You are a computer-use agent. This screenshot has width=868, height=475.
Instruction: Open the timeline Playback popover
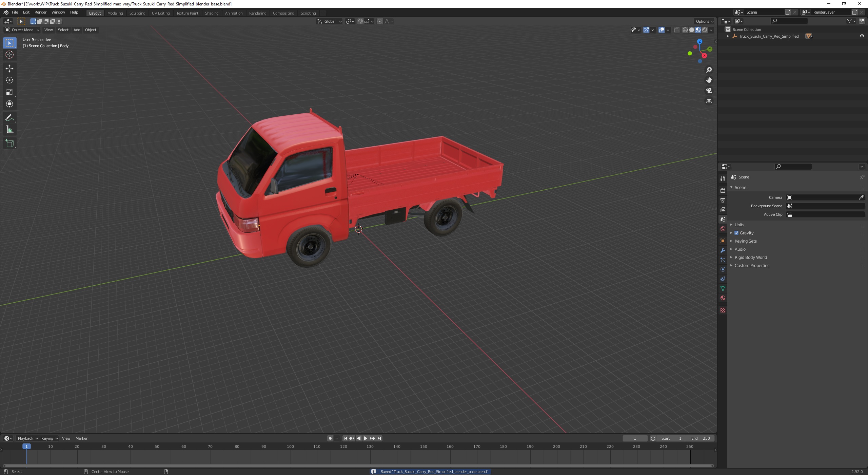pos(27,438)
